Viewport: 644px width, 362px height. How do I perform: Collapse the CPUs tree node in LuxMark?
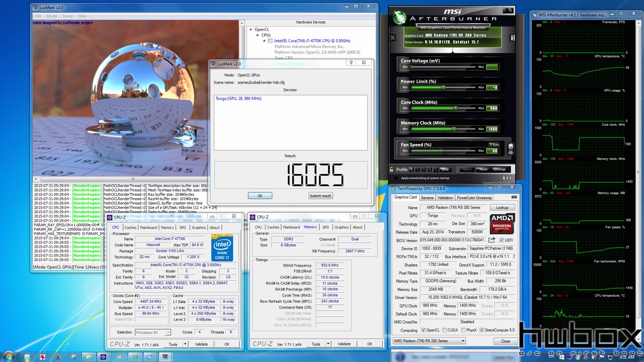[257, 35]
